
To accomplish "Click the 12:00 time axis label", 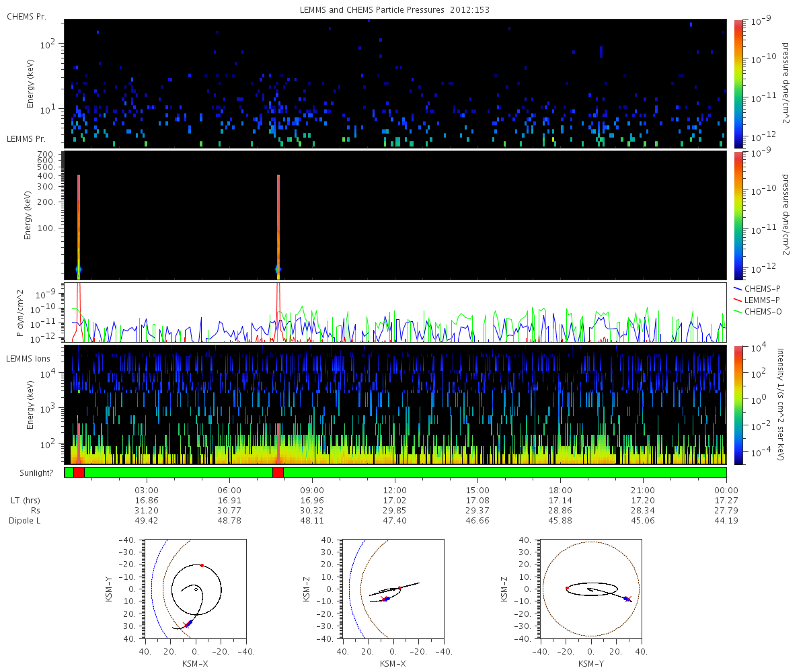I will tap(395, 490).
